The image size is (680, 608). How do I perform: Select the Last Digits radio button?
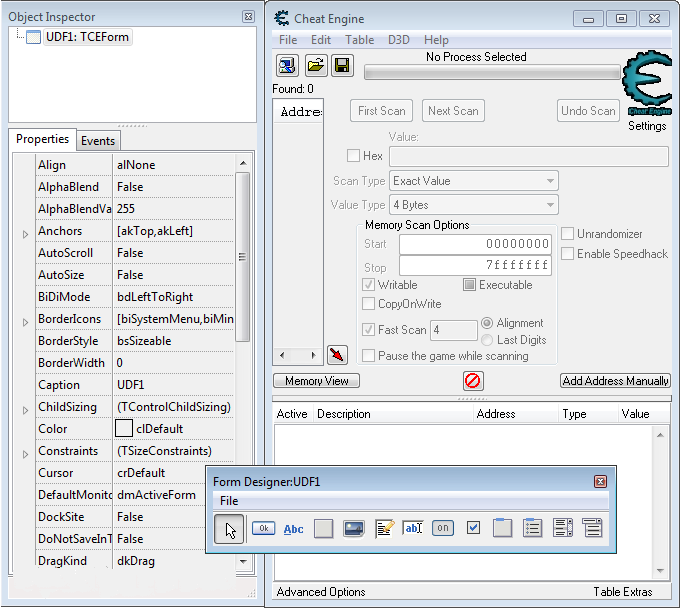pyautogui.click(x=487, y=340)
